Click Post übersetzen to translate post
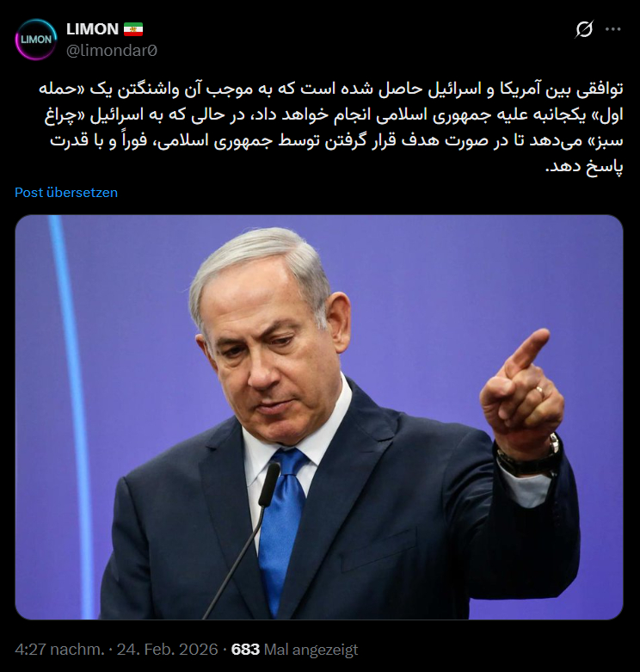 tap(66, 193)
